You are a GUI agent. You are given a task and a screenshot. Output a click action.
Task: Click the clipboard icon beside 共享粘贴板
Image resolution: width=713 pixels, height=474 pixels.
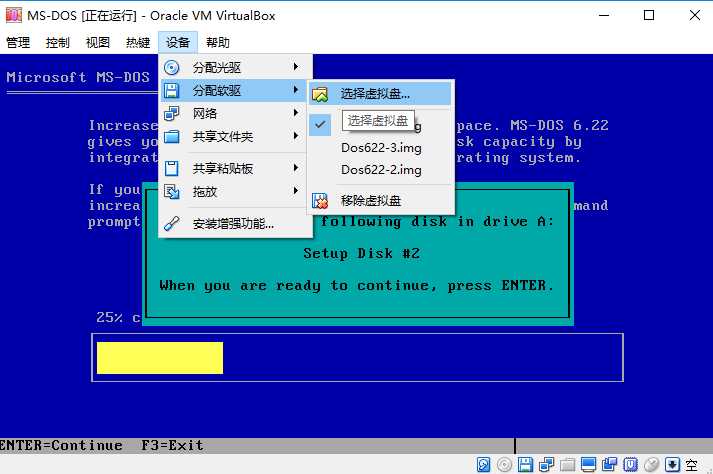[x=171, y=168]
